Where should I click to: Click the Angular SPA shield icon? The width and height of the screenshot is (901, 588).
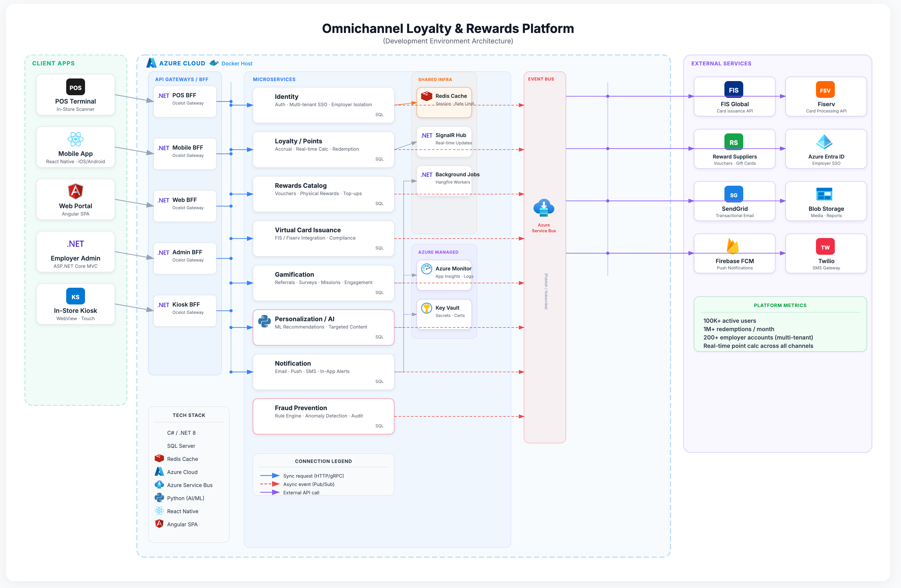coord(159,524)
